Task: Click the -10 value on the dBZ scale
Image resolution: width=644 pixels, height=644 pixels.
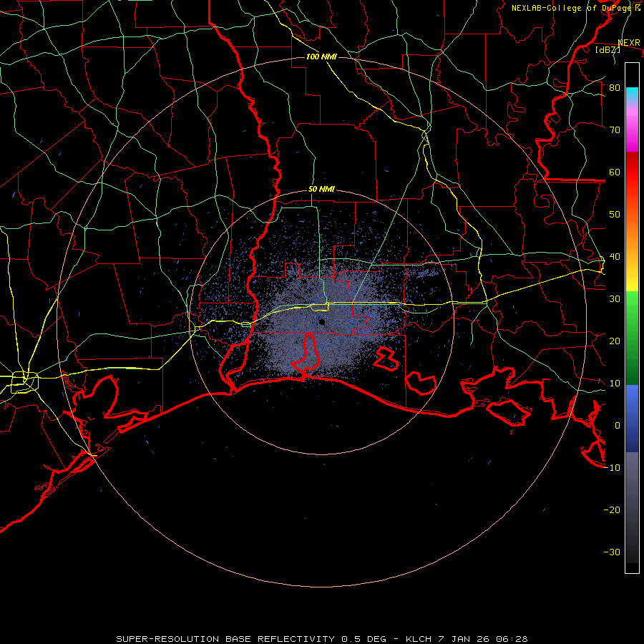Action: (612, 468)
